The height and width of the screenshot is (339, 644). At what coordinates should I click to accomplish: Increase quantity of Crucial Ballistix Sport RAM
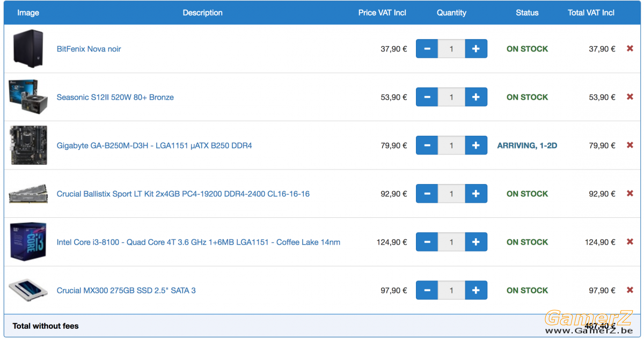point(476,194)
